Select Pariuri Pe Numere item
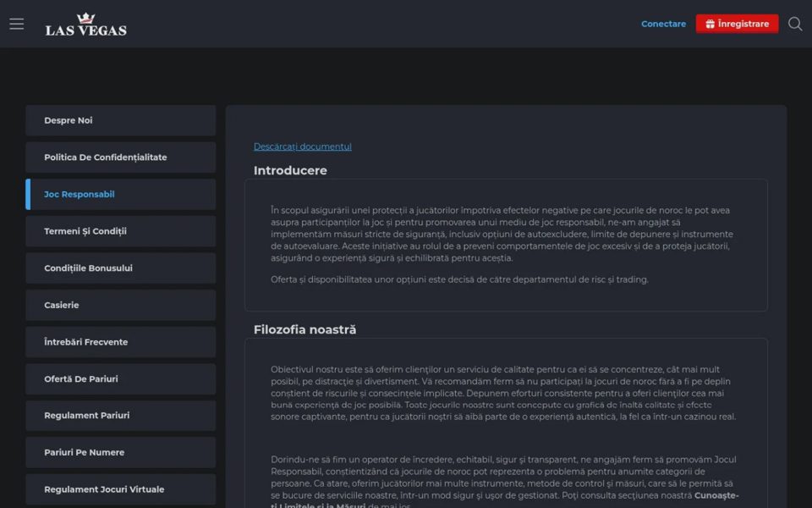The height and width of the screenshot is (508, 812). [x=121, y=452]
